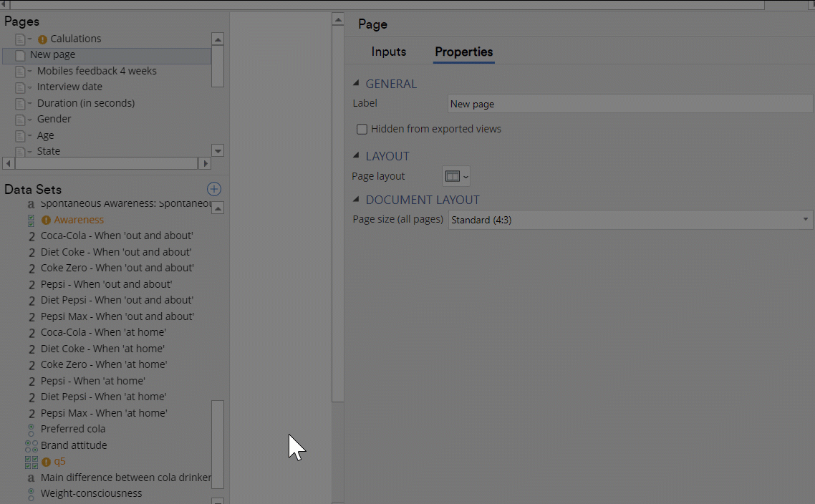The height and width of the screenshot is (504, 815).
Task: Click the numeric icon for Coke Zero 'at home'
Action: (x=32, y=365)
